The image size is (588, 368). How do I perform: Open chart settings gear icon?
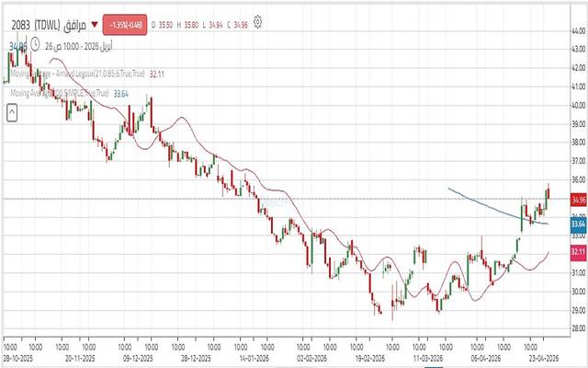click(x=258, y=20)
